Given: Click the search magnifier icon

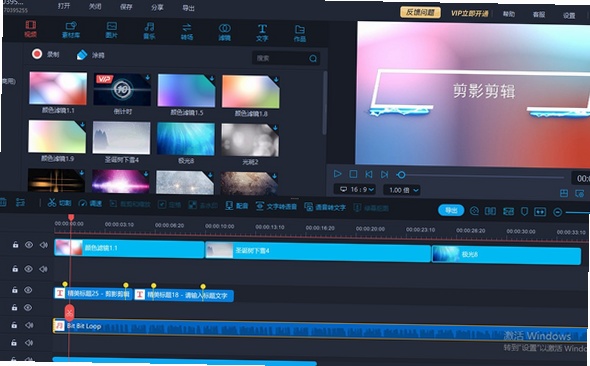Looking at the screenshot, I should click(x=313, y=58).
